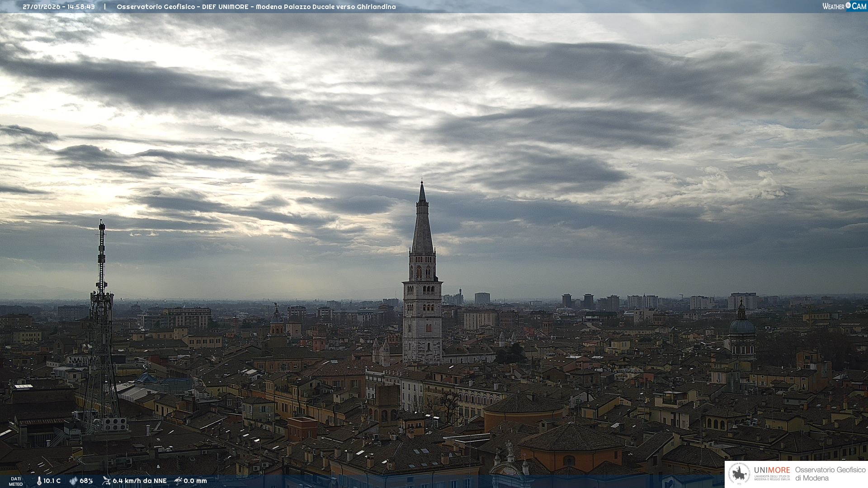Image resolution: width=868 pixels, height=488 pixels.
Task: Click the WeatherCam logo
Action: (x=844, y=6)
